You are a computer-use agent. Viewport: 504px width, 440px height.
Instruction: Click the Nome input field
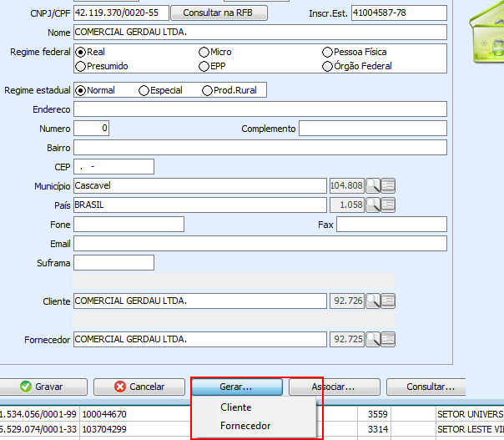260,33
